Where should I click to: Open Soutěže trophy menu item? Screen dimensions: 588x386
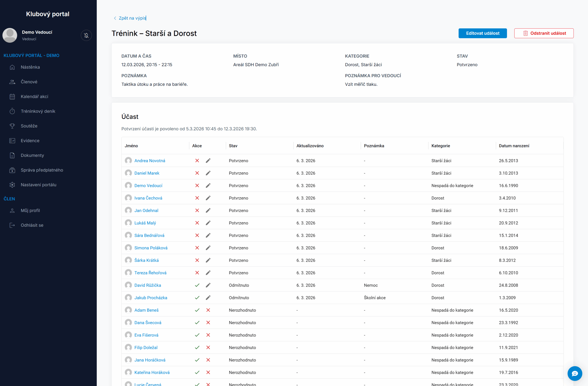[29, 126]
